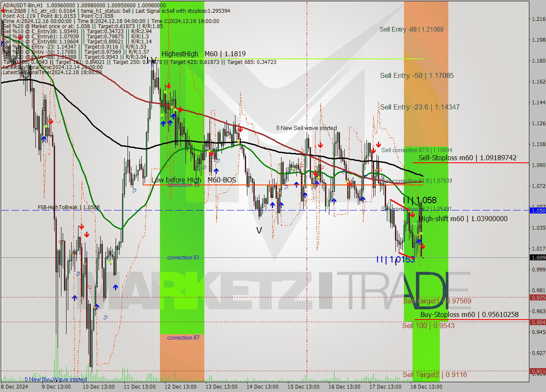The image size is (546, 392).
Task: Click the red price tag 0.954 on axis
Action: [537, 322]
